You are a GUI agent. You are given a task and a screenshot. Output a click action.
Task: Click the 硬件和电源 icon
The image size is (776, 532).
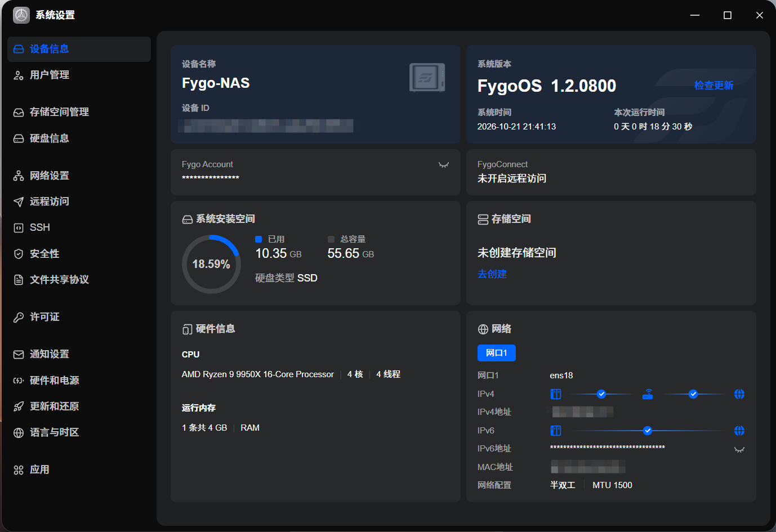click(19, 381)
